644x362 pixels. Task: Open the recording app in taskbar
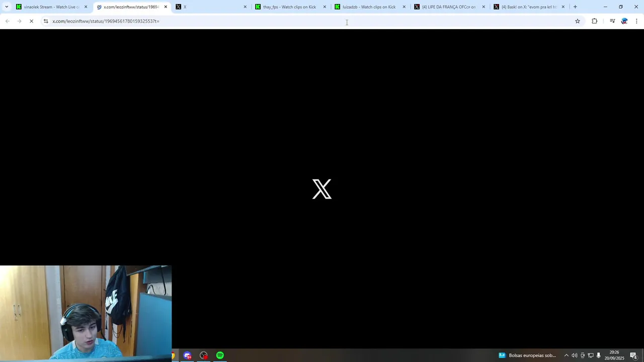[x=204, y=355]
